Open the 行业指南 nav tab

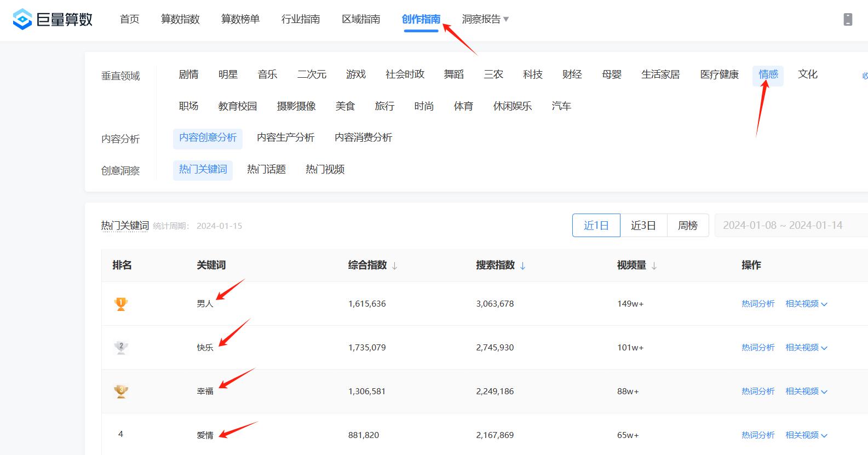(x=301, y=19)
